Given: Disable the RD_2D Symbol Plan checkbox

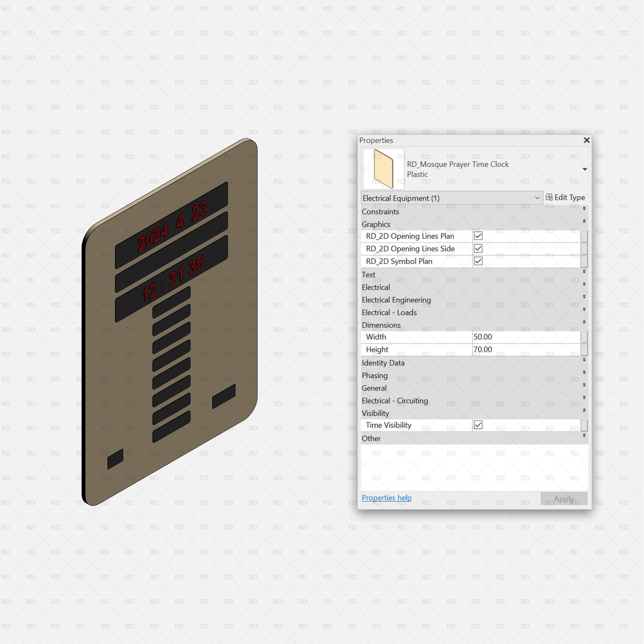Looking at the screenshot, I should 478,261.
